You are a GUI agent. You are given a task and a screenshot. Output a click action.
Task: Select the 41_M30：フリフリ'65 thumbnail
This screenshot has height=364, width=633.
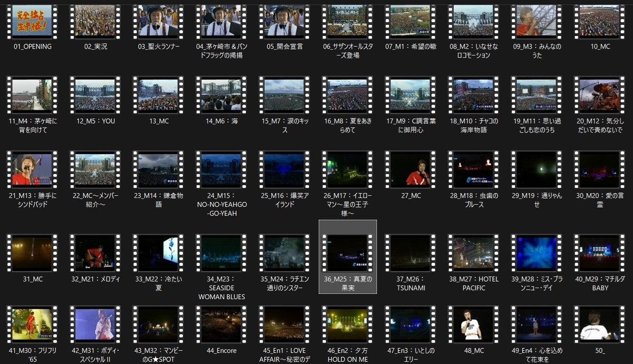(x=32, y=324)
